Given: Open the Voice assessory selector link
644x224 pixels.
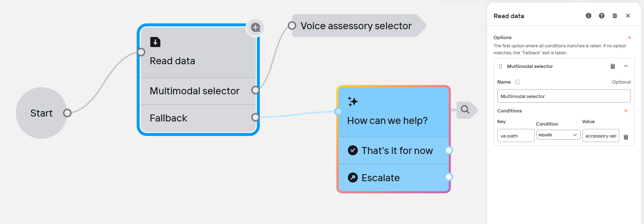Looking at the screenshot, I should 356,26.
